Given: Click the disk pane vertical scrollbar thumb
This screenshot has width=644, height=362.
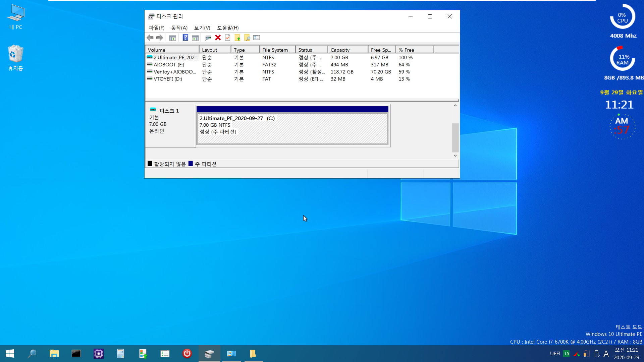Looking at the screenshot, I should coord(455,138).
